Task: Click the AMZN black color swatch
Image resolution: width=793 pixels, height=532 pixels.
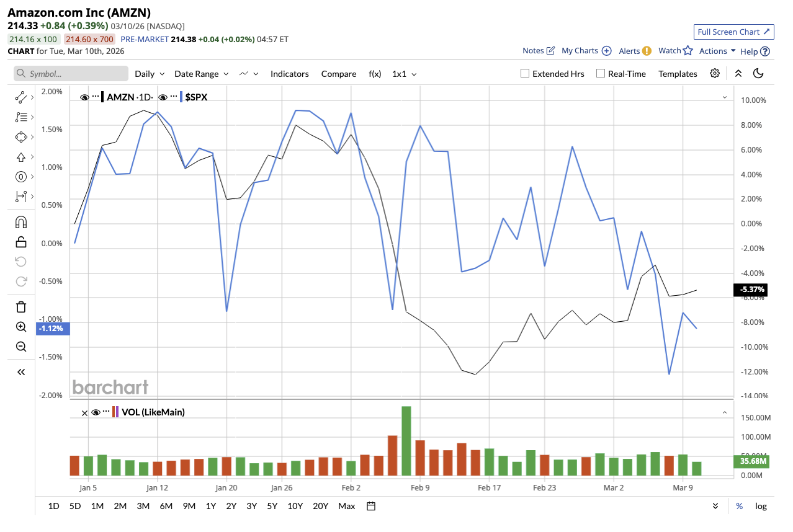Action: coord(103,97)
